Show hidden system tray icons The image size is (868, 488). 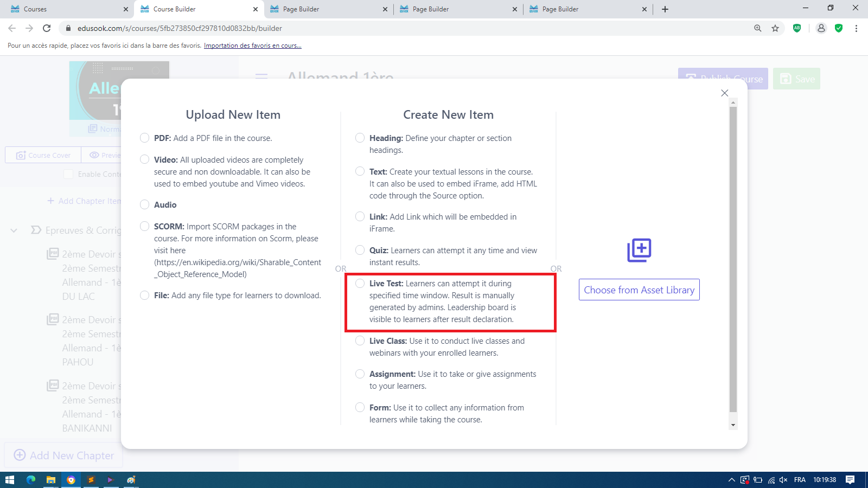731,480
